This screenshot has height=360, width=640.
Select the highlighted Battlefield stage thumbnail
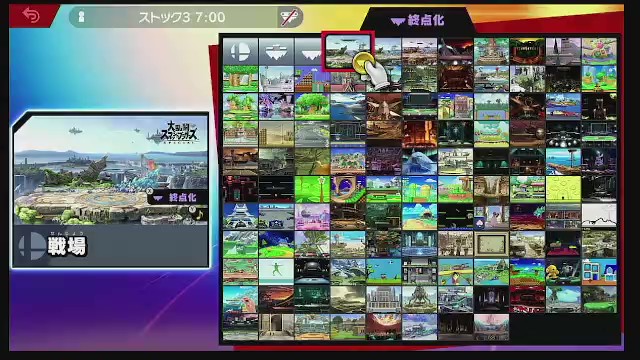click(x=348, y=51)
